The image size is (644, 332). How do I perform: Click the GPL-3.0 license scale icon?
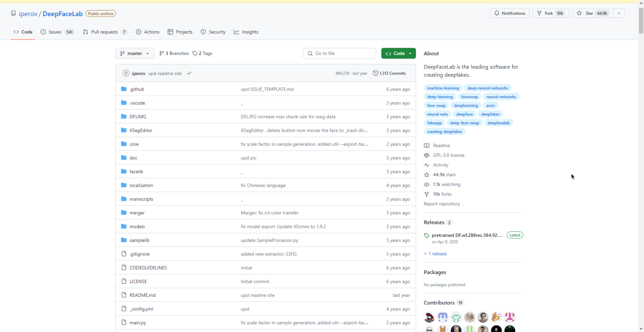pos(427,155)
